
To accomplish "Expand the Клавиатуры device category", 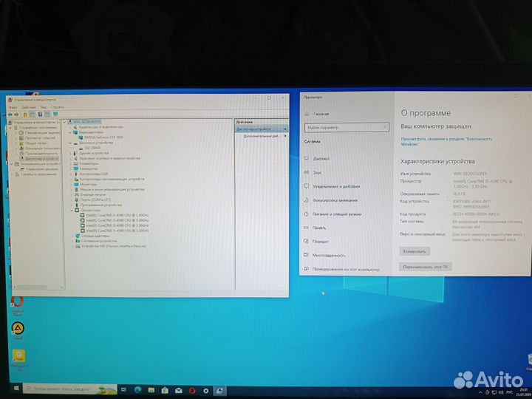I will click(x=71, y=163).
